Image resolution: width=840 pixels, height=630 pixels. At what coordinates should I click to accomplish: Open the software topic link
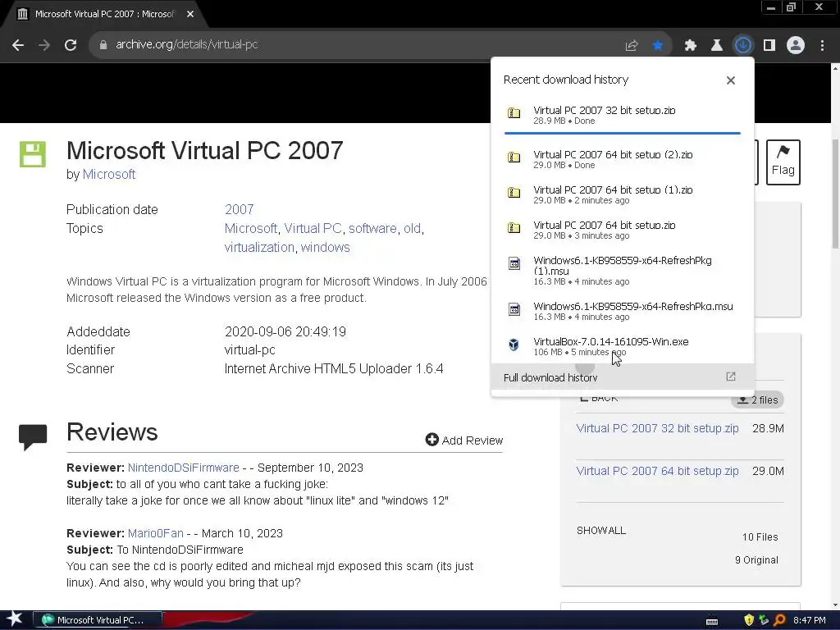tap(373, 229)
